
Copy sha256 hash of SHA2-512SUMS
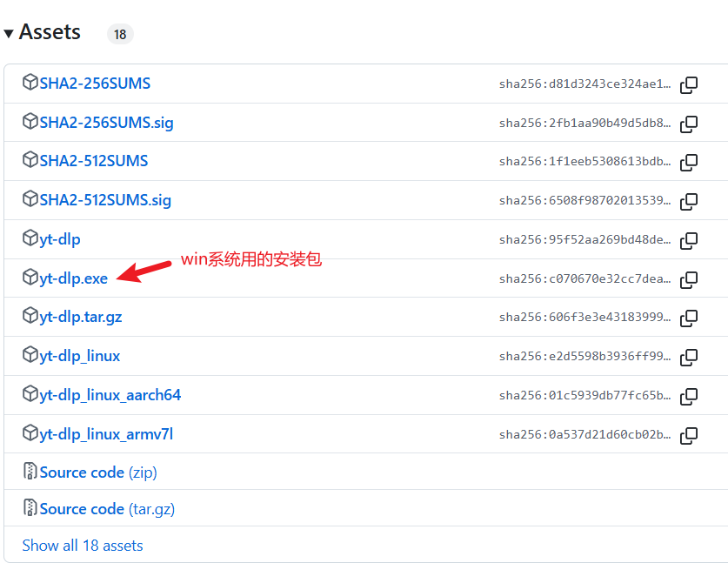689,162
